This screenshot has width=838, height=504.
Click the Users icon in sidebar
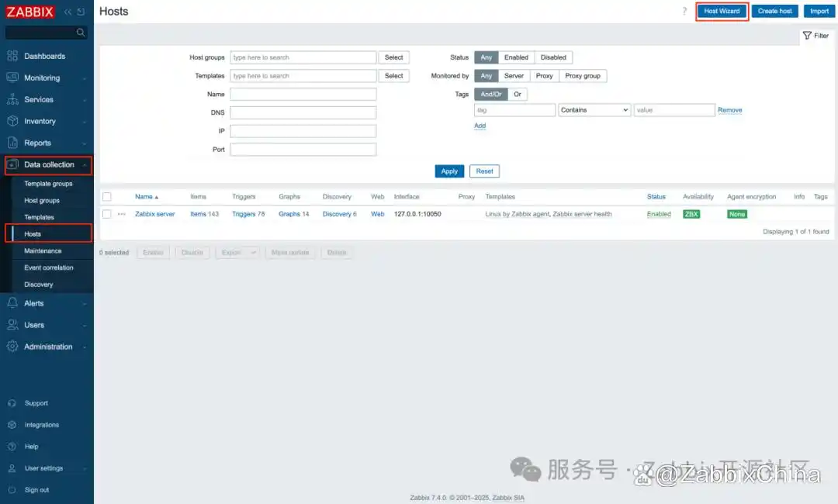(x=12, y=325)
